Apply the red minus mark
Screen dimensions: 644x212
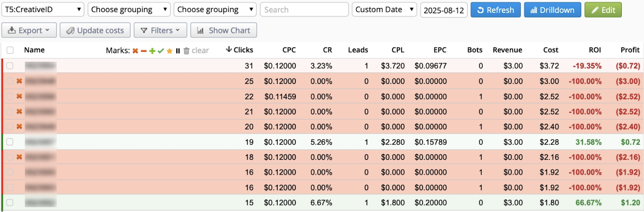point(144,51)
